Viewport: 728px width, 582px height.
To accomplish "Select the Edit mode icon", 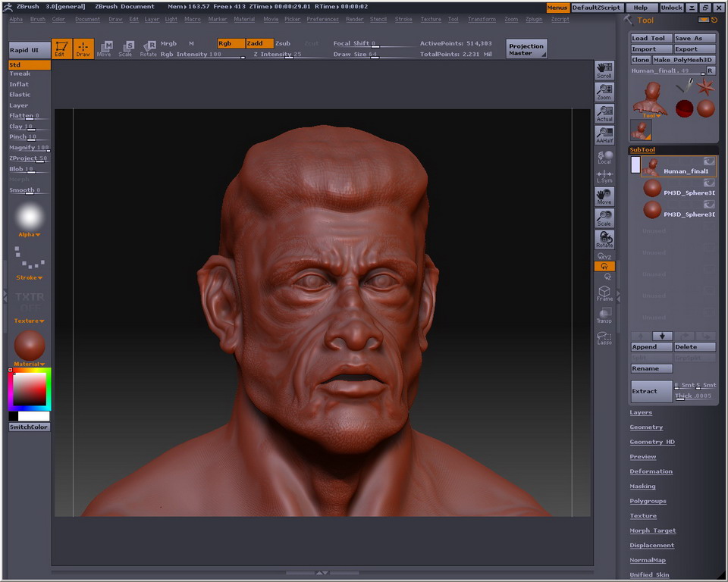I will (63, 48).
